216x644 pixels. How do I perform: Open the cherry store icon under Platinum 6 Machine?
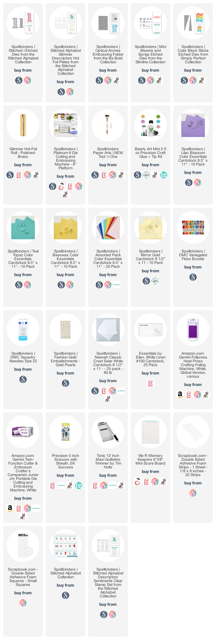61,186
